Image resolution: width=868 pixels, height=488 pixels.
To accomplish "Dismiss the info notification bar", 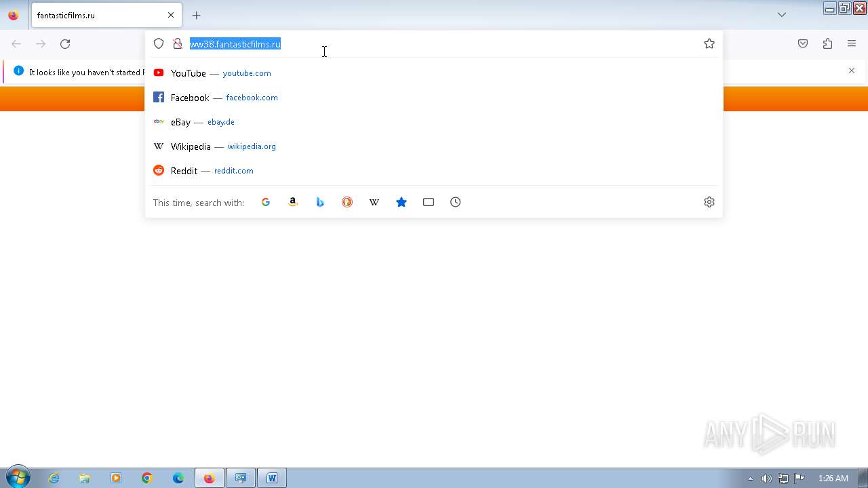I will pyautogui.click(x=852, y=70).
